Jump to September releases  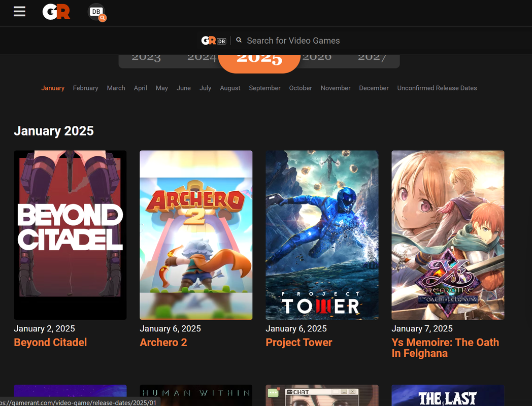(x=264, y=88)
